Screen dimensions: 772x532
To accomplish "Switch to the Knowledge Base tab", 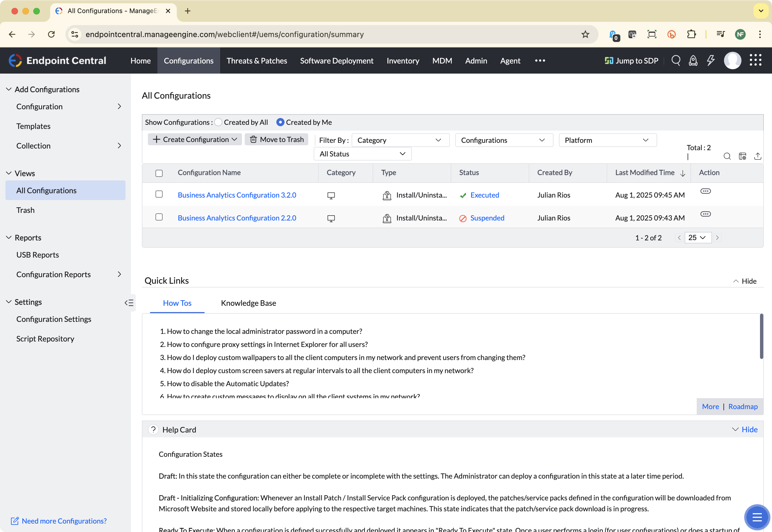I will tap(249, 303).
